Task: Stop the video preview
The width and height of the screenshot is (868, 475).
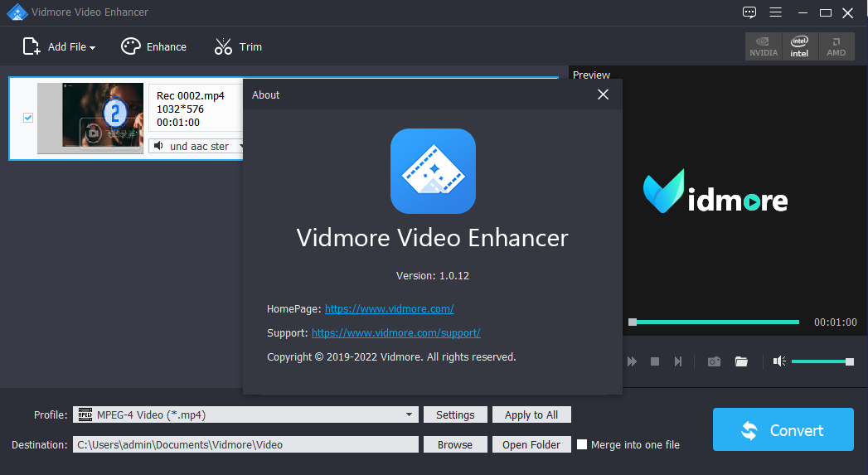Action: coord(655,361)
